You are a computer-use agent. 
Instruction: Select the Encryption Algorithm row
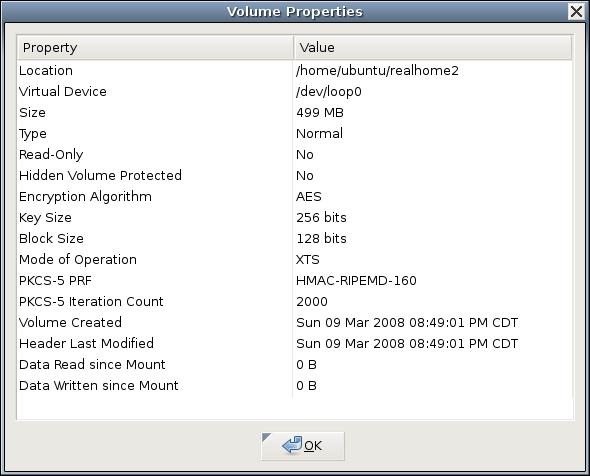(x=295, y=197)
